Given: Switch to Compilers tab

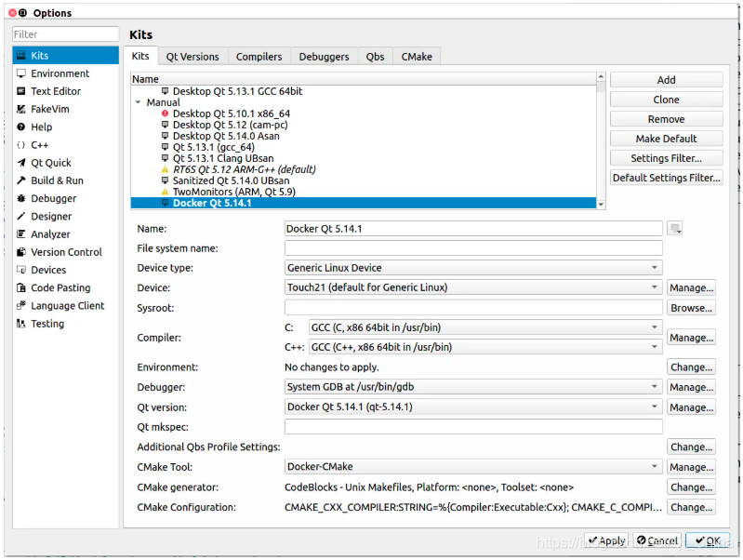Looking at the screenshot, I should (259, 57).
